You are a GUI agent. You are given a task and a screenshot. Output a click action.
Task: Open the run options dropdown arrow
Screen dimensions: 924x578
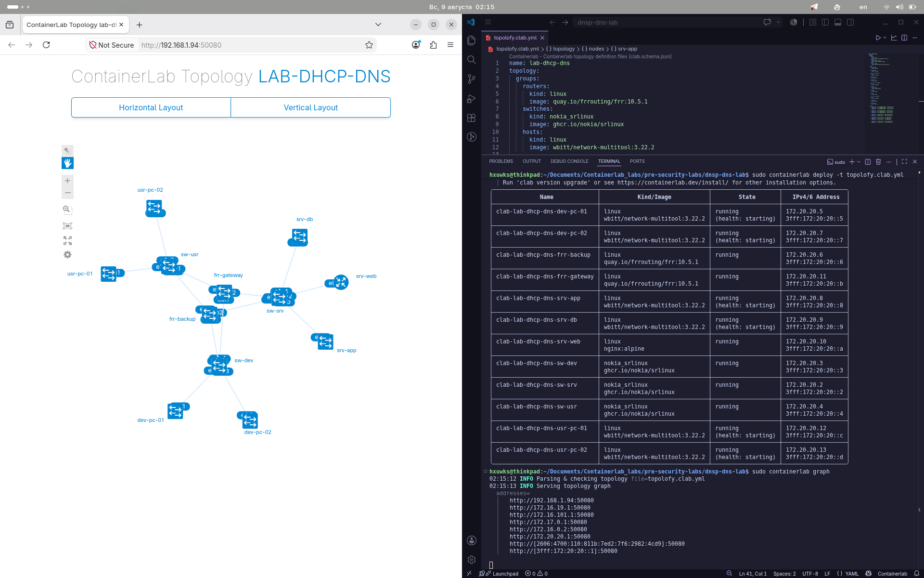(x=885, y=38)
